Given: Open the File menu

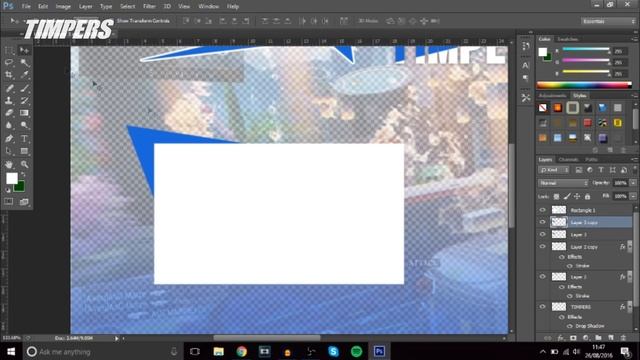Looking at the screenshot, I should tap(26, 7).
